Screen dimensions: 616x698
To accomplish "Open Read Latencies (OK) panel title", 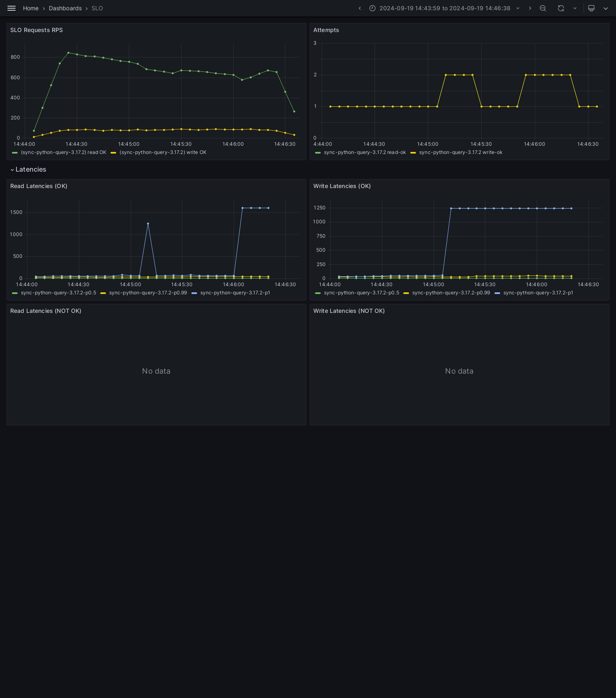I will [x=39, y=186].
